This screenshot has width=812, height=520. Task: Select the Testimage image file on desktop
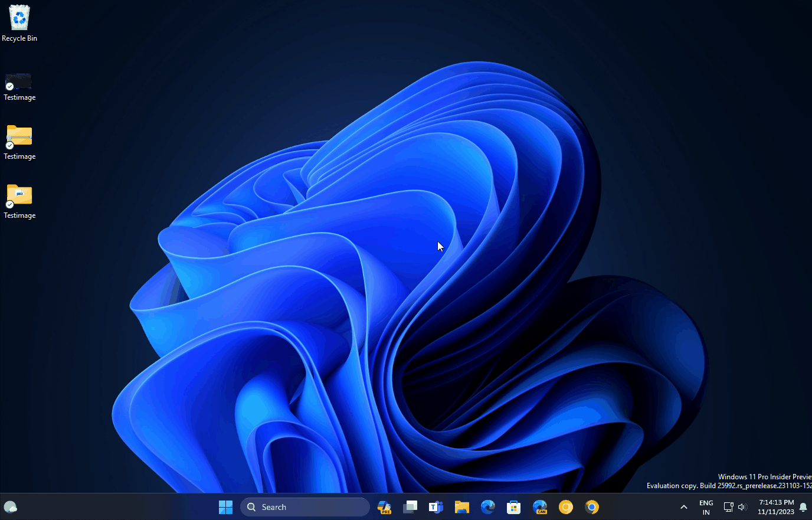pyautogui.click(x=18, y=81)
